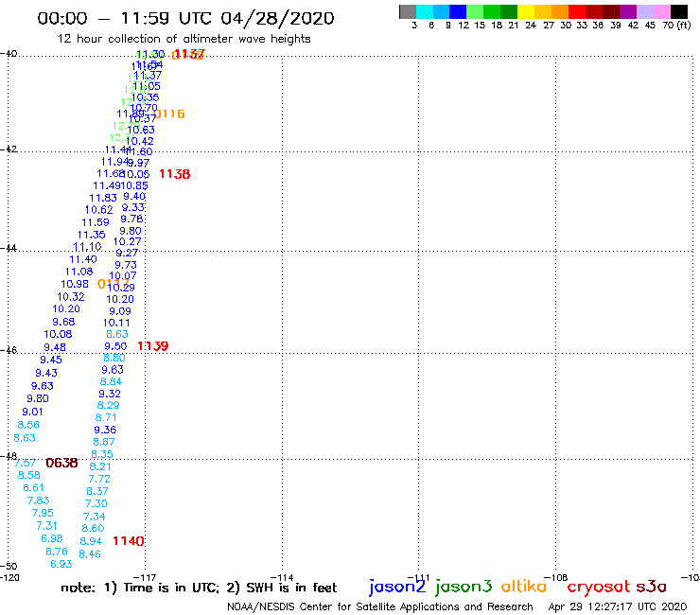Click the wave height value 9.68
700x615 pixels.
(63, 322)
